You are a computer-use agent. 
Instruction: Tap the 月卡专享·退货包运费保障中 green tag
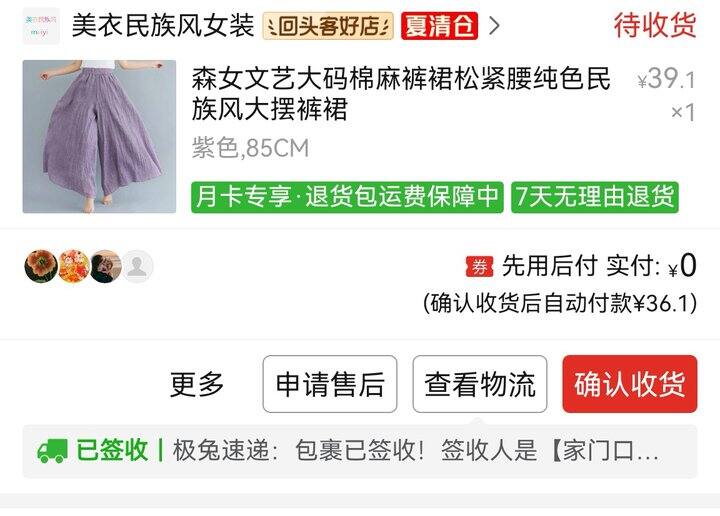coord(347,197)
